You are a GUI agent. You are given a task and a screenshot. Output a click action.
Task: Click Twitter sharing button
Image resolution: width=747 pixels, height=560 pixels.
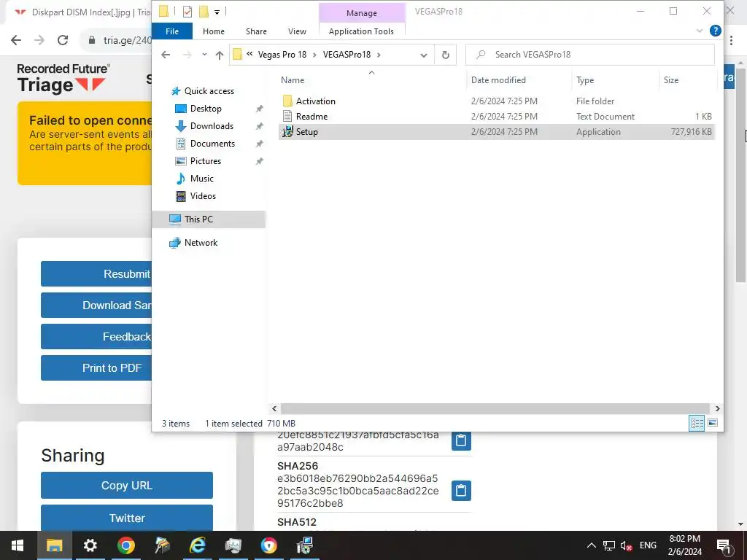127,518
